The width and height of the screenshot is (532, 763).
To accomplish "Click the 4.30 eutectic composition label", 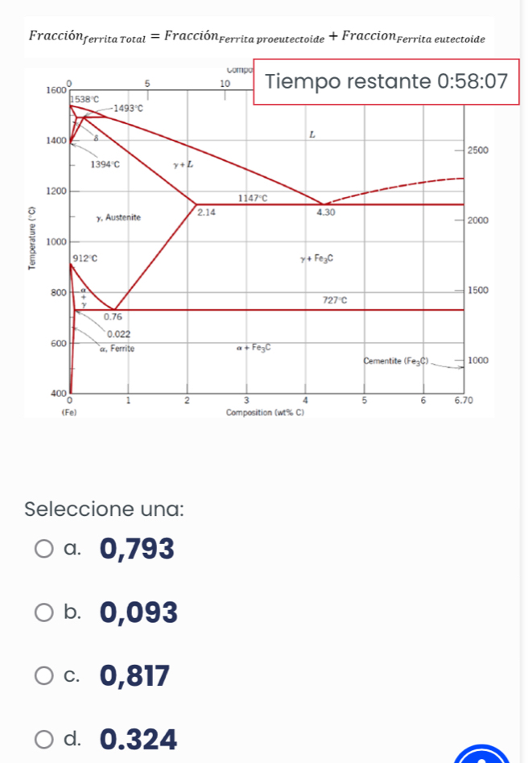I will pos(325,212).
